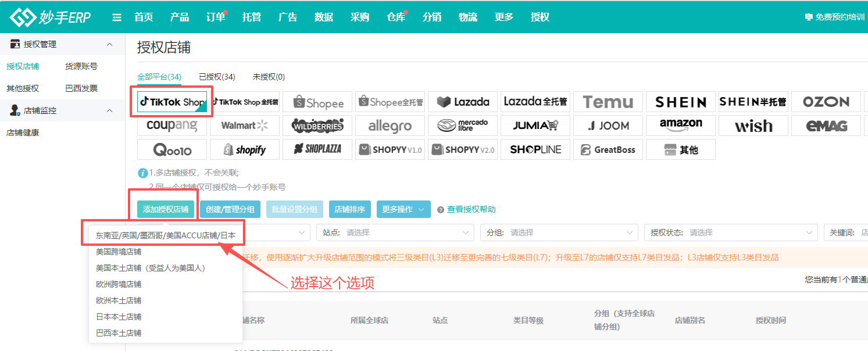Screen dimensions: 868x351
Task: Open the 查看授权帮助 link
Action: pyautogui.click(x=471, y=209)
